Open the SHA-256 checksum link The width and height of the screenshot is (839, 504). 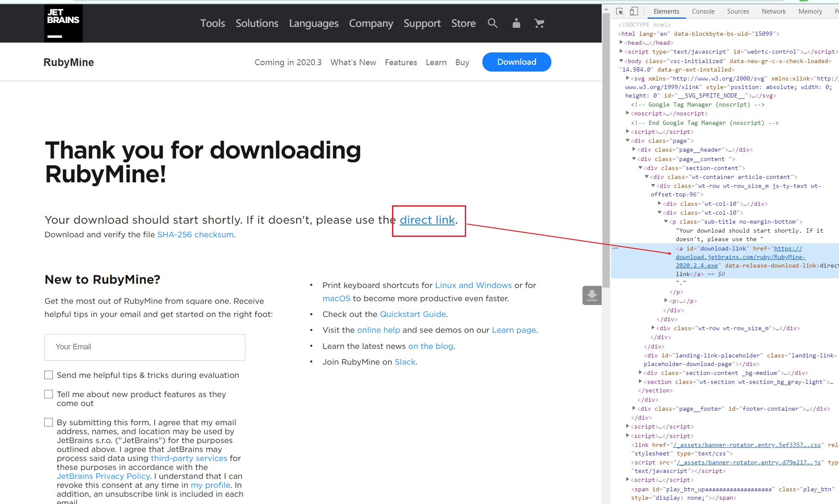click(195, 235)
